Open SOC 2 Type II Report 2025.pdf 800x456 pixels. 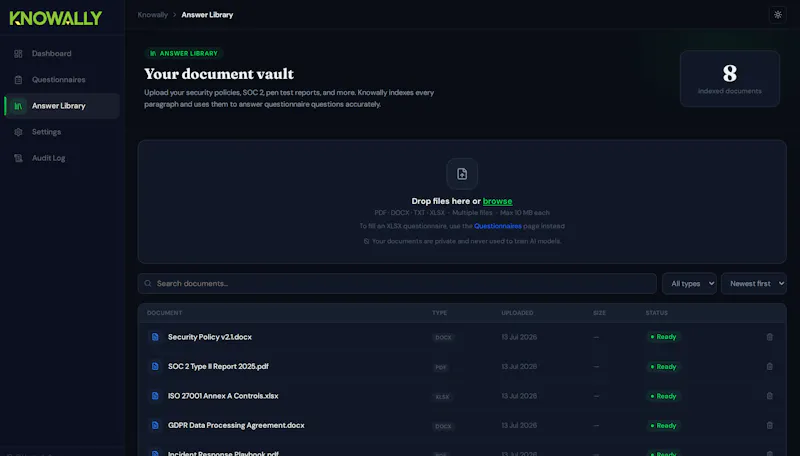(218, 367)
